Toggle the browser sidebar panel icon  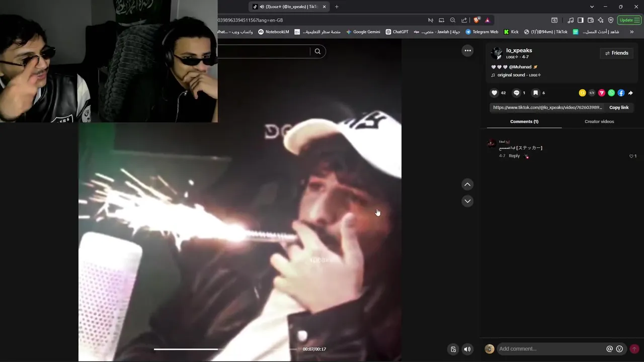pos(580,20)
